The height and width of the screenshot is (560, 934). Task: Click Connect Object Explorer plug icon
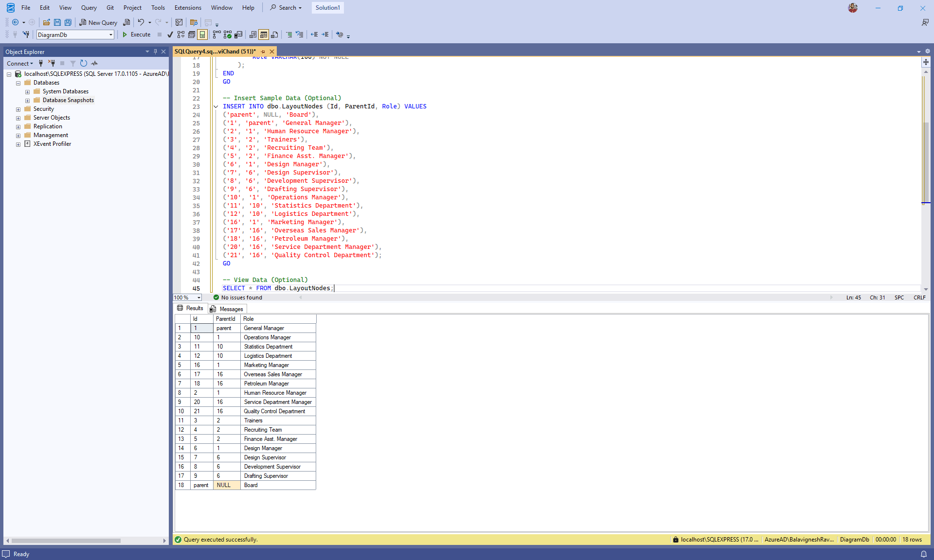click(41, 63)
